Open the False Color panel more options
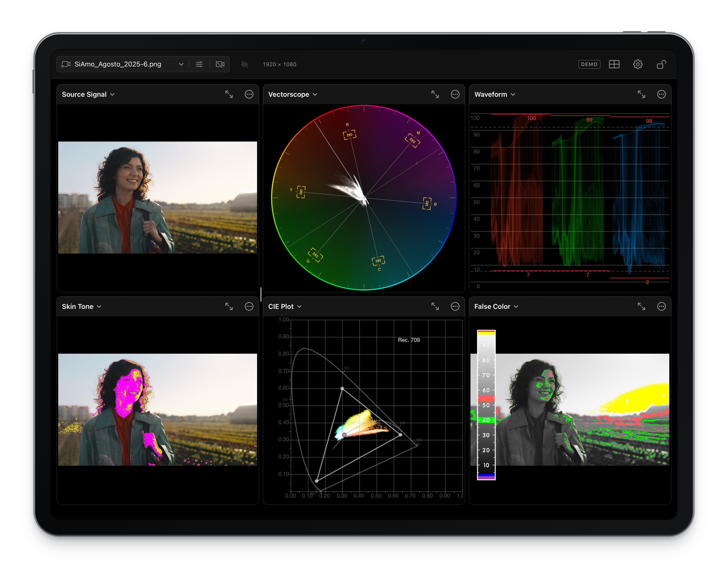This screenshot has height=569, width=728. (x=661, y=307)
